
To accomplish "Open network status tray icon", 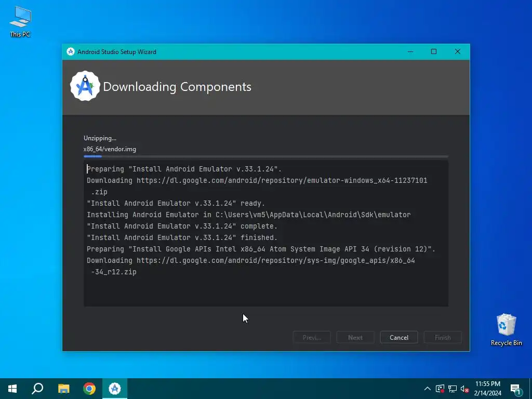I will 453,389.
